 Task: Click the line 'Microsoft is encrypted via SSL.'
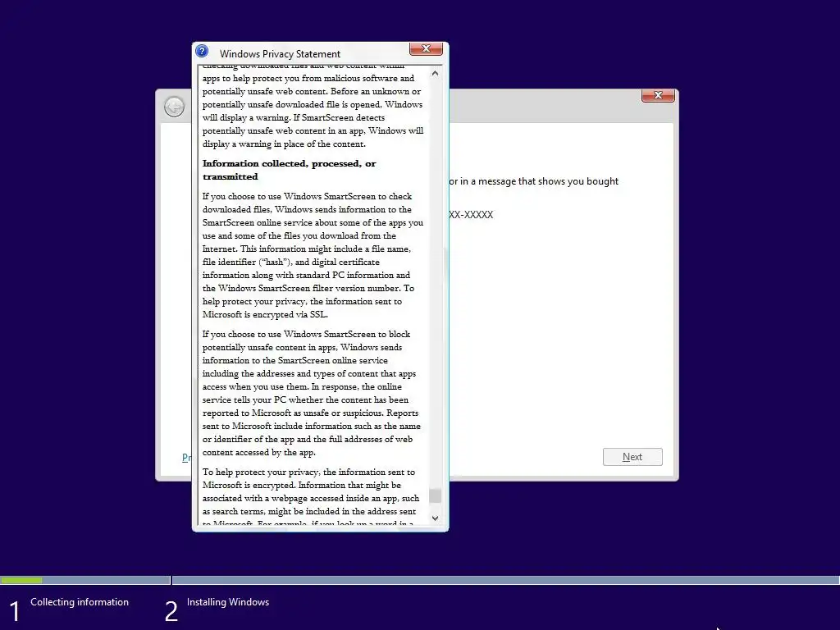(x=265, y=314)
